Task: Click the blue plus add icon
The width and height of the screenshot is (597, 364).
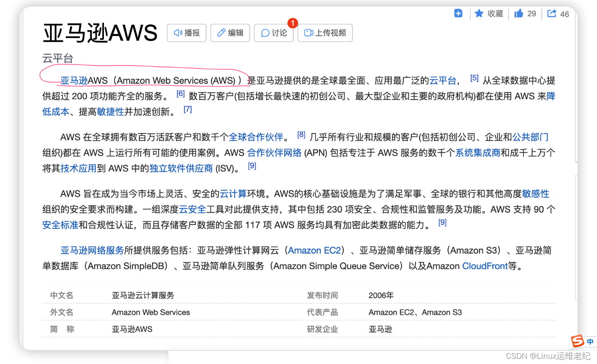Action: (458, 14)
